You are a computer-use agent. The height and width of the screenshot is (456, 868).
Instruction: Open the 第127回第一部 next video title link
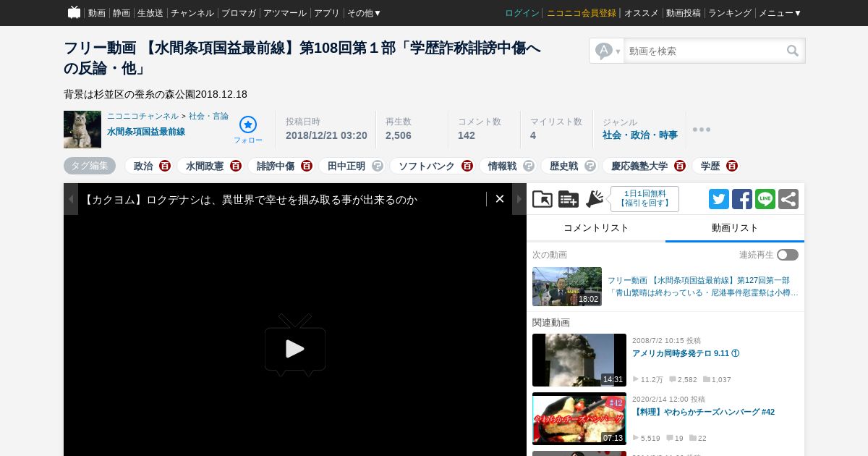pos(702,287)
